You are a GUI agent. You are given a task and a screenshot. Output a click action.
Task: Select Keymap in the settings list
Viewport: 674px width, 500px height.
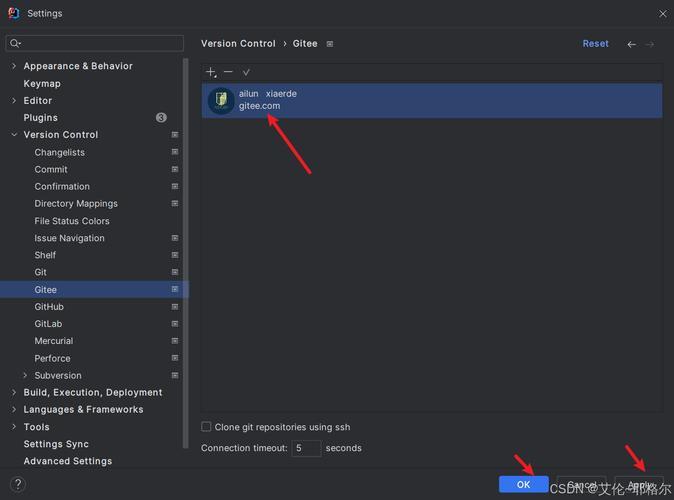pos(42,84)
